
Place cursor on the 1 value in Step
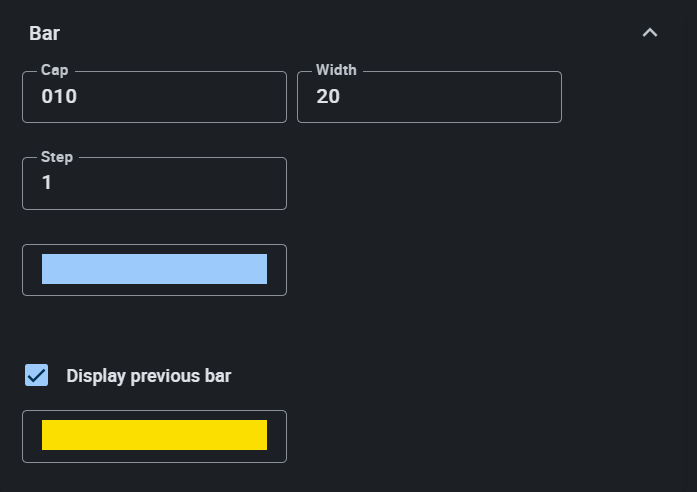point(47,183)
